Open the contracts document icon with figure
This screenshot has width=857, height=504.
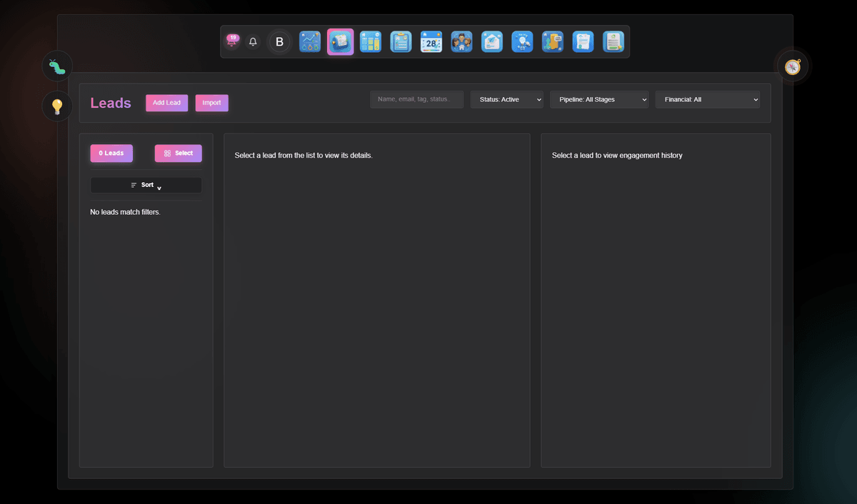[552, 41]
